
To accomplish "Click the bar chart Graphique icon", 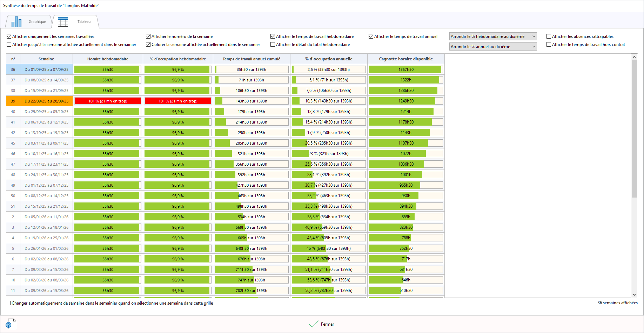I will coord(16,22).
